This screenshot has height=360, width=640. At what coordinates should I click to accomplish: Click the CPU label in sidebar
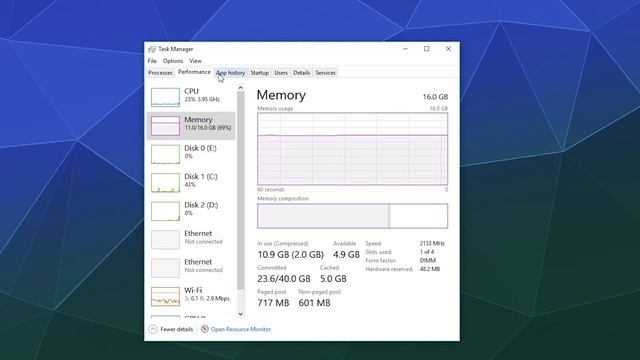pos(191,91)
